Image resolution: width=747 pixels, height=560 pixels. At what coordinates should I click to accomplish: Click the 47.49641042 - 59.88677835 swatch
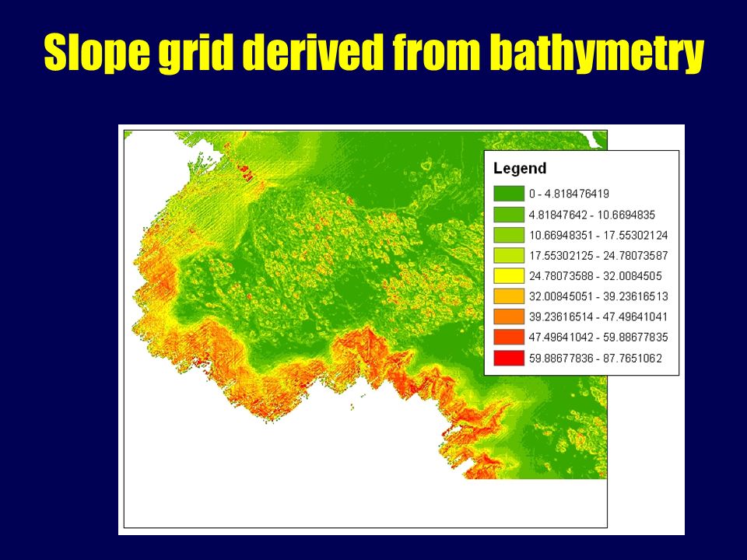click(x=509, y=338)
